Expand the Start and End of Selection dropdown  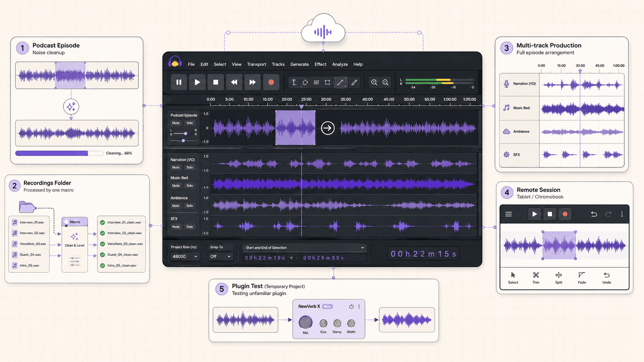(304, 248)
